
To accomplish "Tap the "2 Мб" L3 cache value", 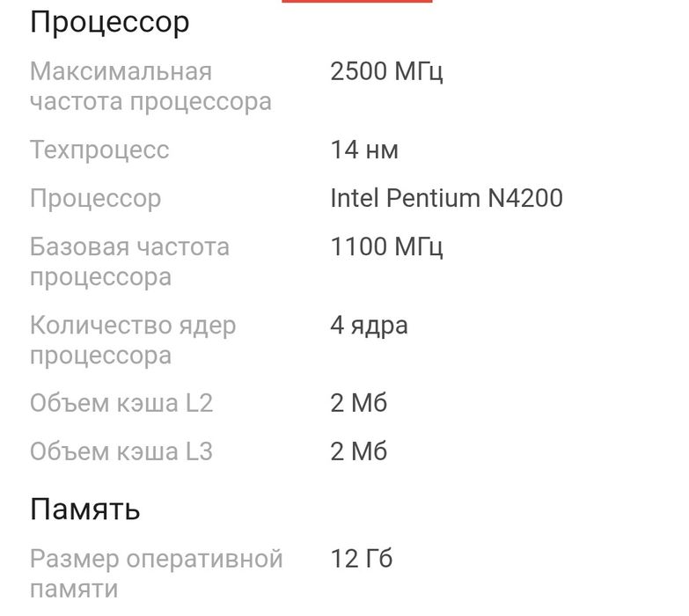I will pos(358,452).
